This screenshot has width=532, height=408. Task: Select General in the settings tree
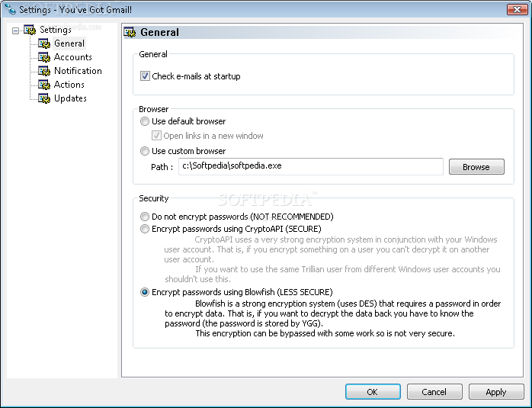pyautogui.click(x=69, y=43)
